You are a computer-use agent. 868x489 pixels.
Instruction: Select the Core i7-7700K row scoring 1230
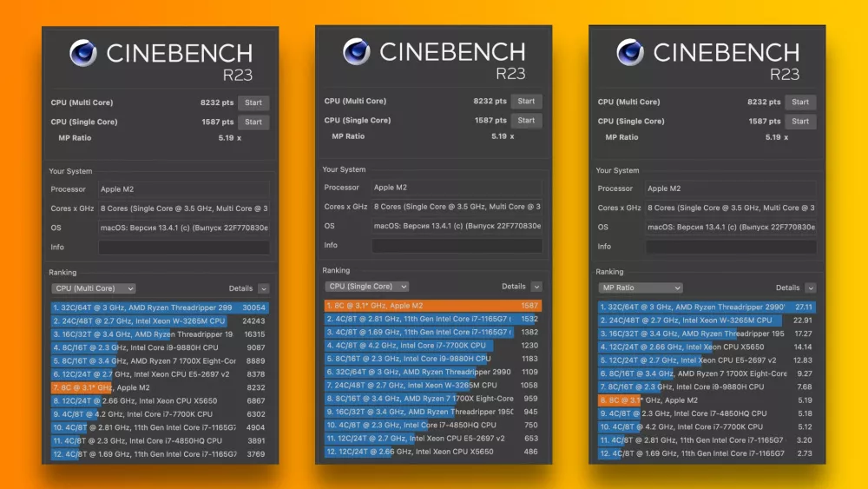coord(433,345)
